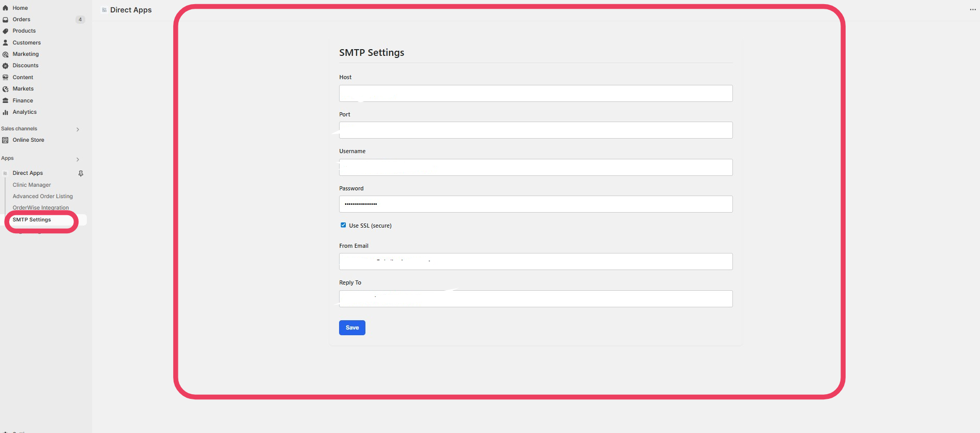Click the Orders count badge 4
The image size is (980, 433).
80,20
